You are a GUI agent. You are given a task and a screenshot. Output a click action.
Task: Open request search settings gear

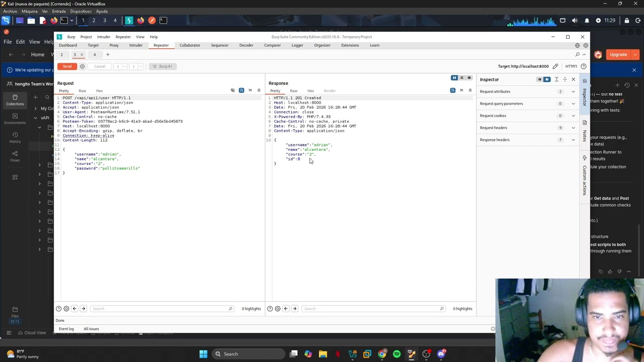(66, 309)
